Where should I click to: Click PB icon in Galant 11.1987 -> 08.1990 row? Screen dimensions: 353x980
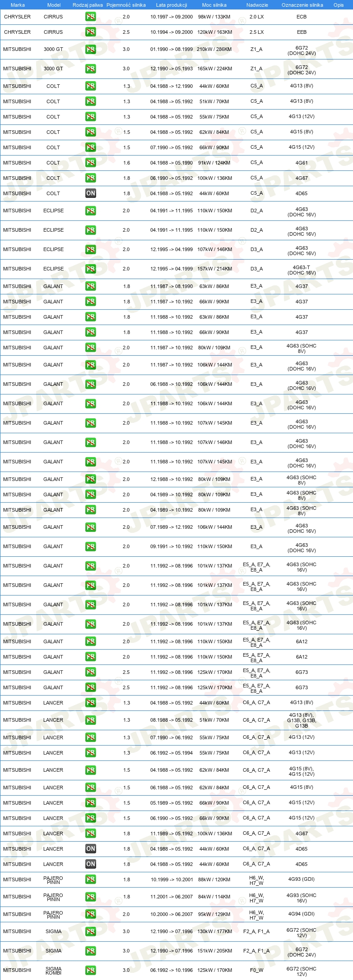[90, 286]
